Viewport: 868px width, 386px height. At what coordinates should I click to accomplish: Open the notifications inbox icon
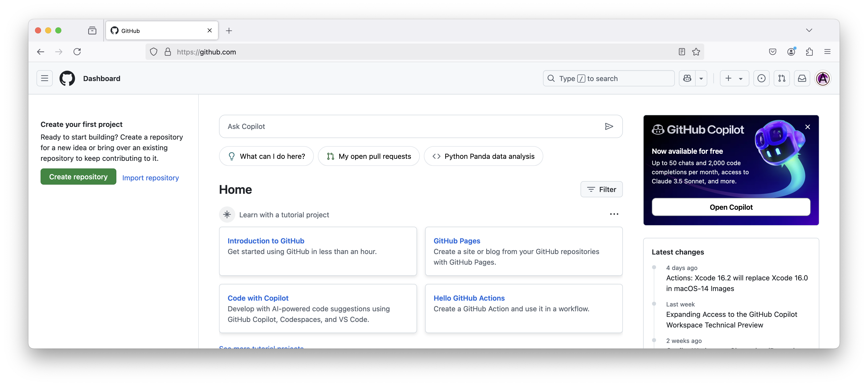pos(802,79)
